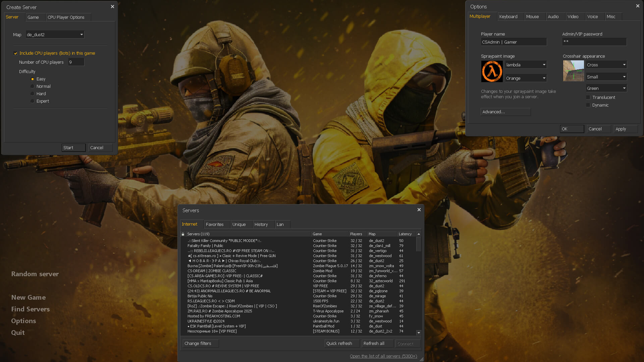Open the lambda spraypaint image dropdown
Screen dimensions: 644x362
[x=526, y=65]
